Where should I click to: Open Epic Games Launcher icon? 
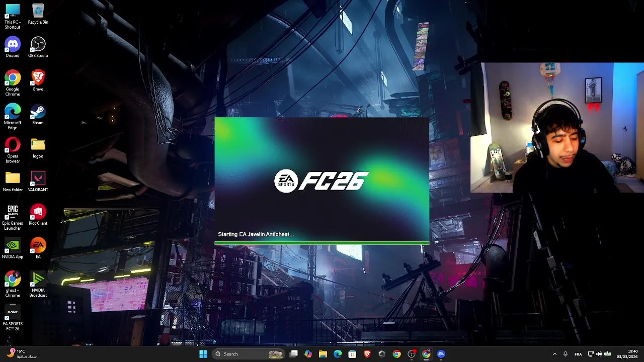coord(13,218)
